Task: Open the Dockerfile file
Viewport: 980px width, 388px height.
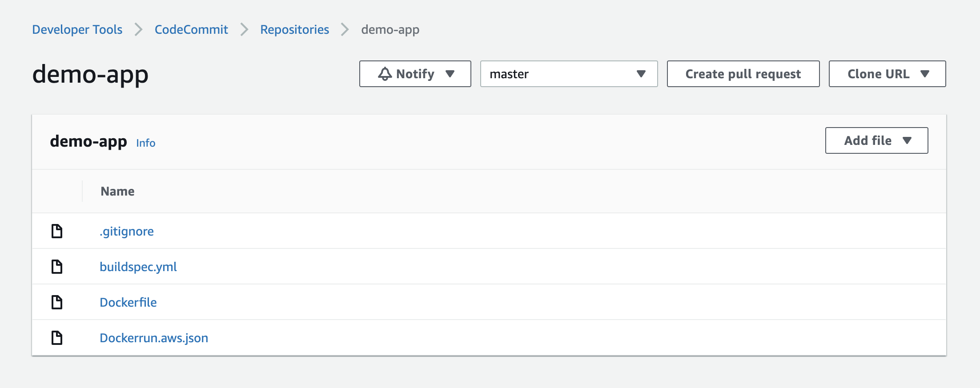Action: 128,302
